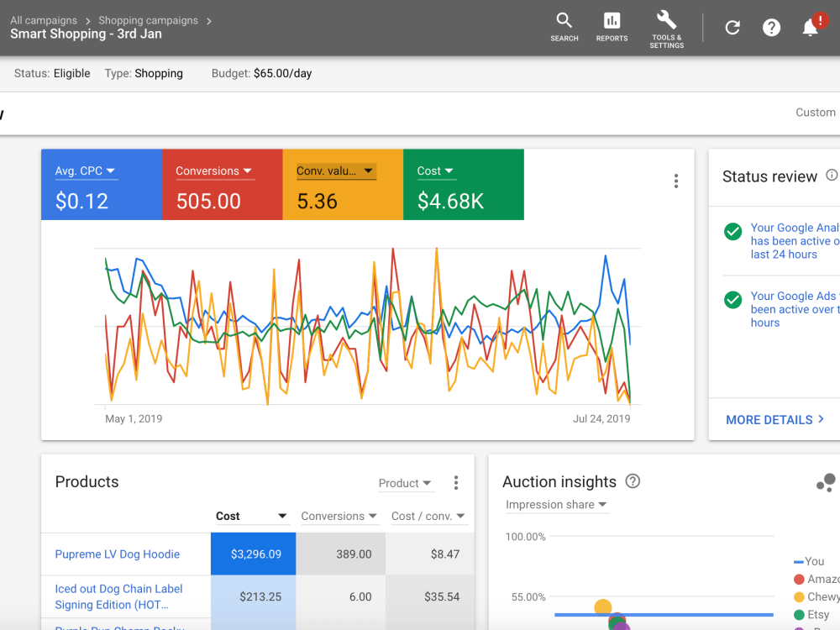Open Google Analytics status message
This screenshot has height=630, width=840.
795,241
